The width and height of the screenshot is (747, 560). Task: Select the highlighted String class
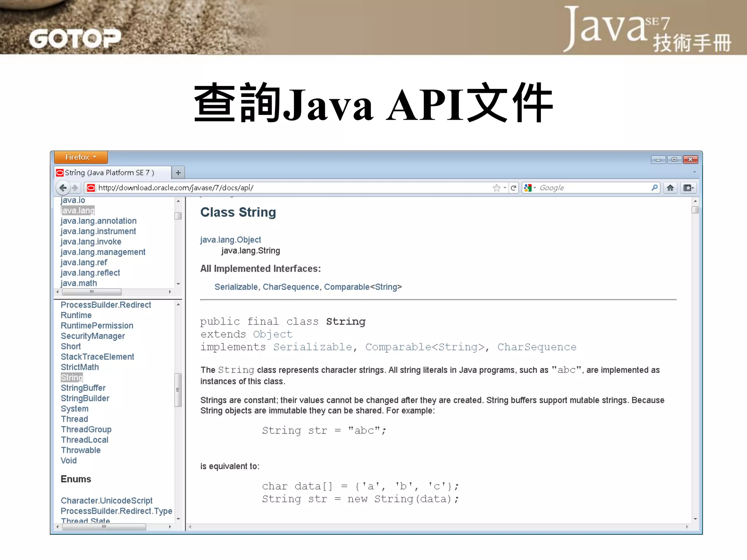[72, 378]
